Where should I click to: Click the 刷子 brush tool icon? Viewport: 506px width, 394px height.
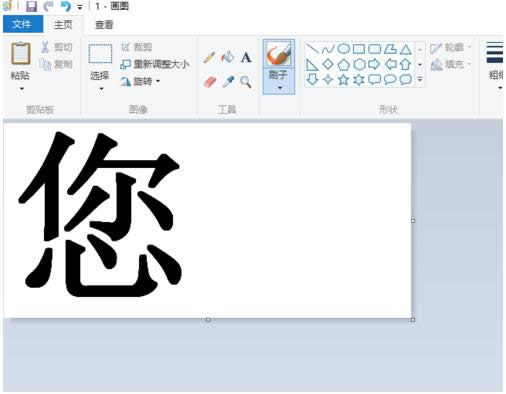tap(278, 54)
